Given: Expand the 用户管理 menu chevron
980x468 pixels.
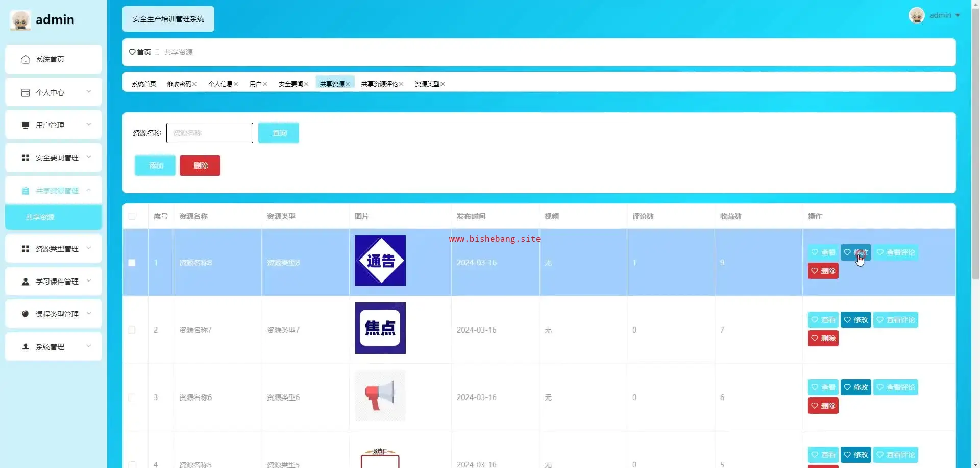Looking at the screenshot, I should (x=89, y=125).
